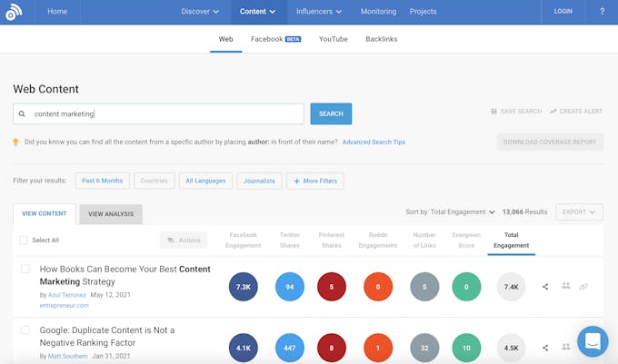Click the 32 number of links circle

[424, 348]
